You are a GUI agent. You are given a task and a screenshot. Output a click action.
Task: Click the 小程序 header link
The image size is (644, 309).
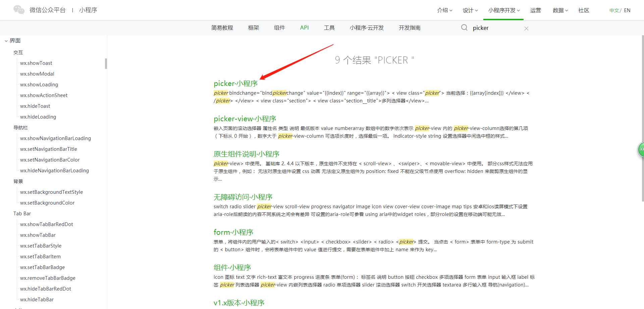pyautogui.click(x=88, y=10)
